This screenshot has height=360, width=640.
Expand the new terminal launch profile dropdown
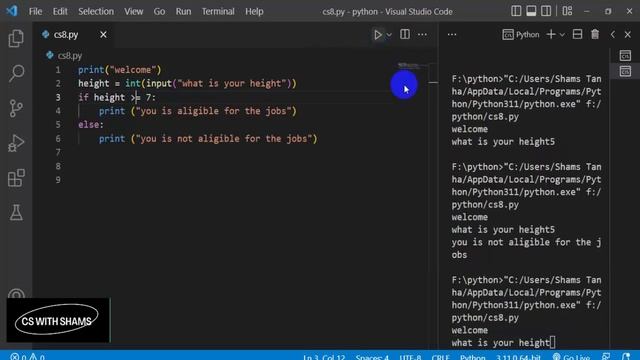coord(562,35)
